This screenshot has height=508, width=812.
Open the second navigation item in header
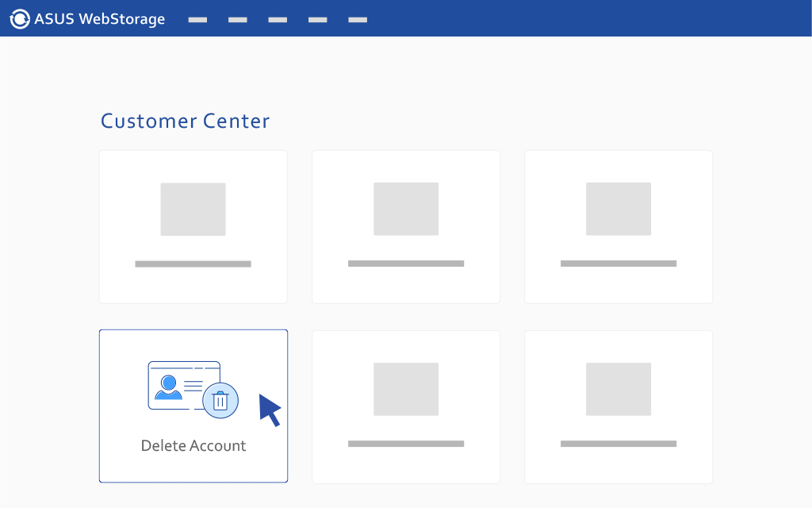coord(237,20)
